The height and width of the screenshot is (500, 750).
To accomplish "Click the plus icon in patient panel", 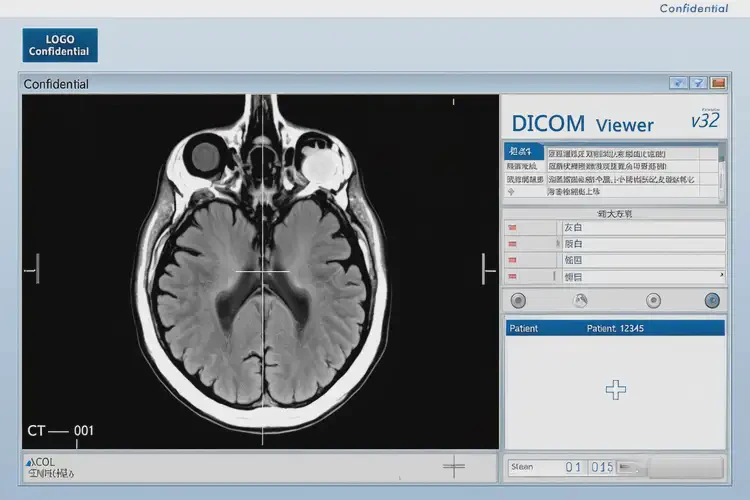I will [616, 390].
